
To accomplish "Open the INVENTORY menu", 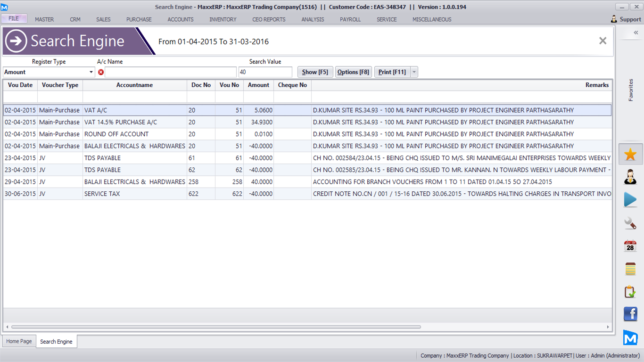I will point(223,19).
